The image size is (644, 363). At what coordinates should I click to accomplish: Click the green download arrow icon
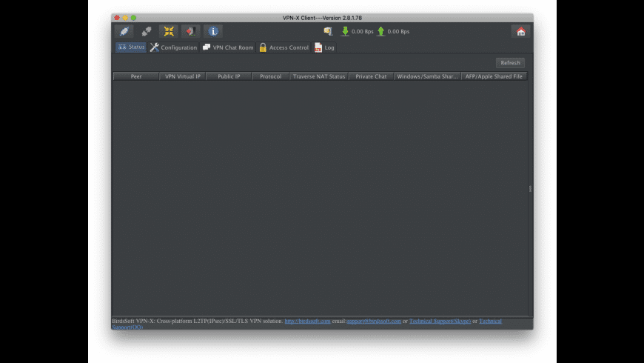click(x=345, y=31)
